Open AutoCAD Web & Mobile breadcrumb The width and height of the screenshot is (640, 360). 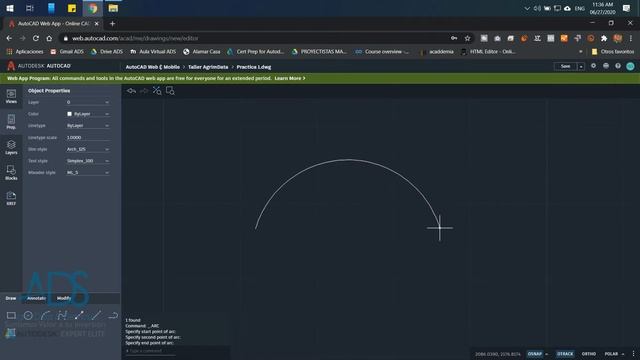pos(153,67)
